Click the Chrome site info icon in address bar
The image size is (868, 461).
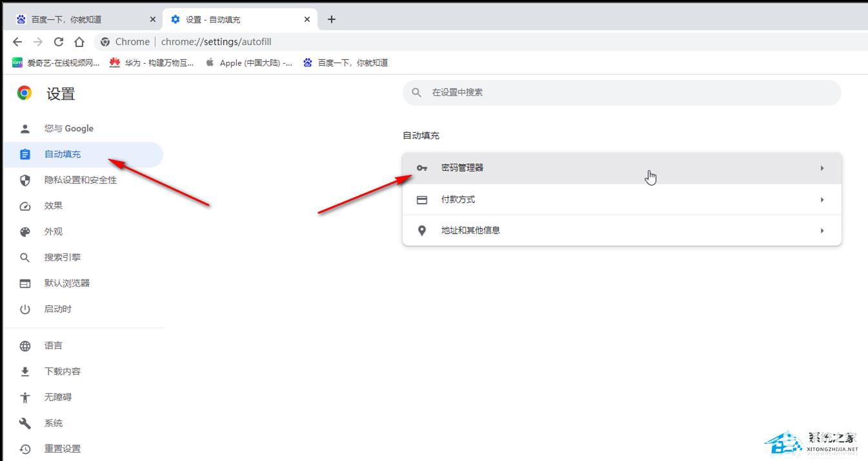pos(106,42)
